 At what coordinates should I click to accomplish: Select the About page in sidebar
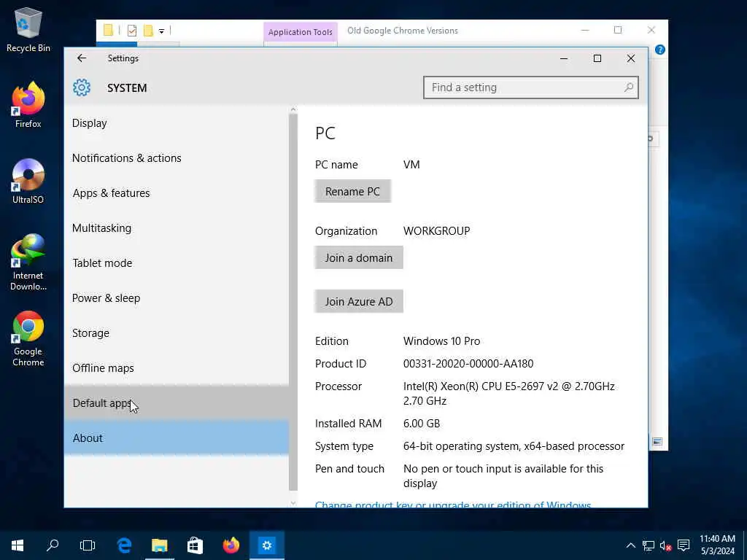[177, 438]
